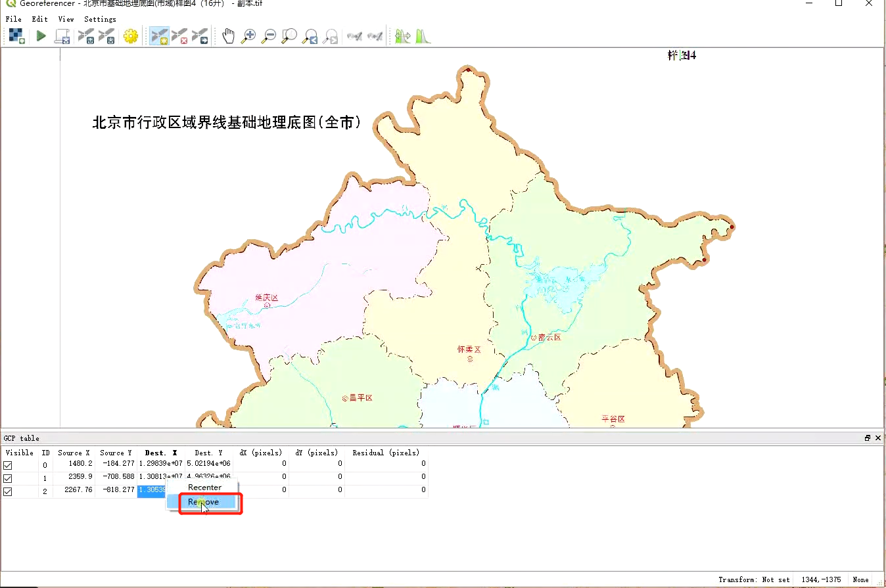Open the File menu
886x588 pixels.
pos(14,19)
